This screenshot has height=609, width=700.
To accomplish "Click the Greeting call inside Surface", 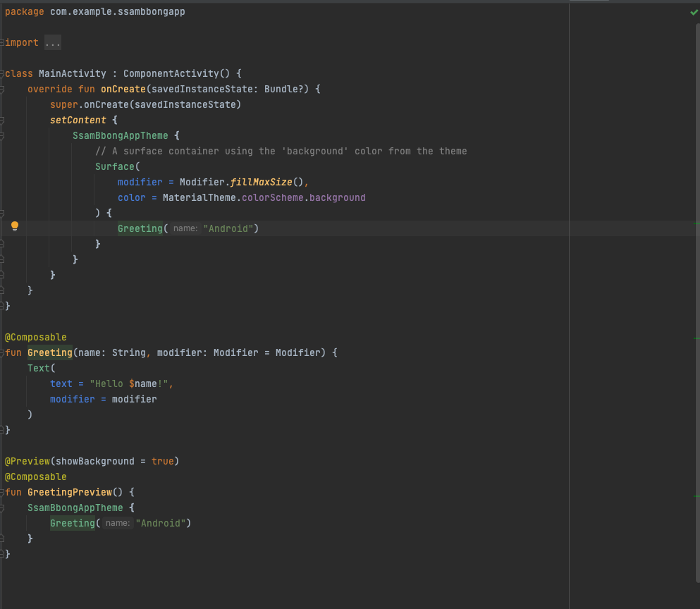I will [140, 228].
